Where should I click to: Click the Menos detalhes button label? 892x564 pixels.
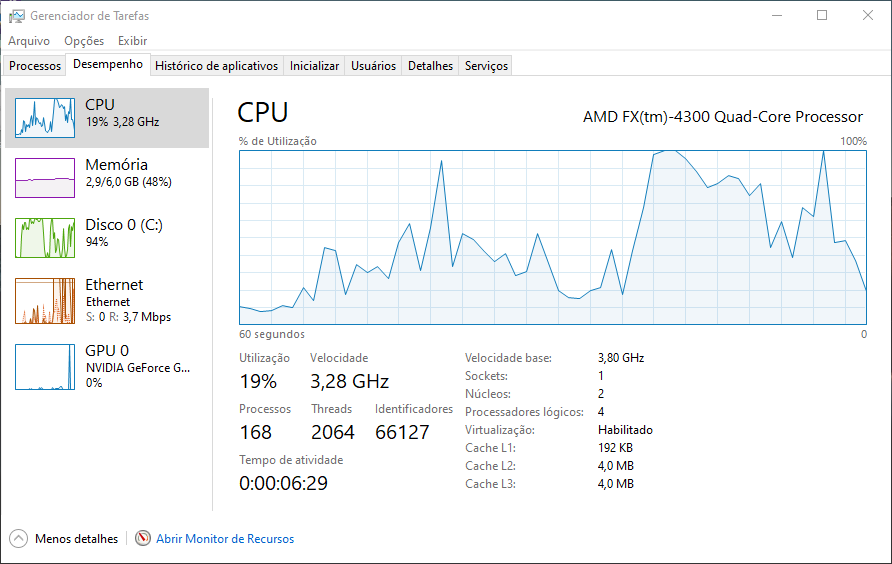click(76, 539)
